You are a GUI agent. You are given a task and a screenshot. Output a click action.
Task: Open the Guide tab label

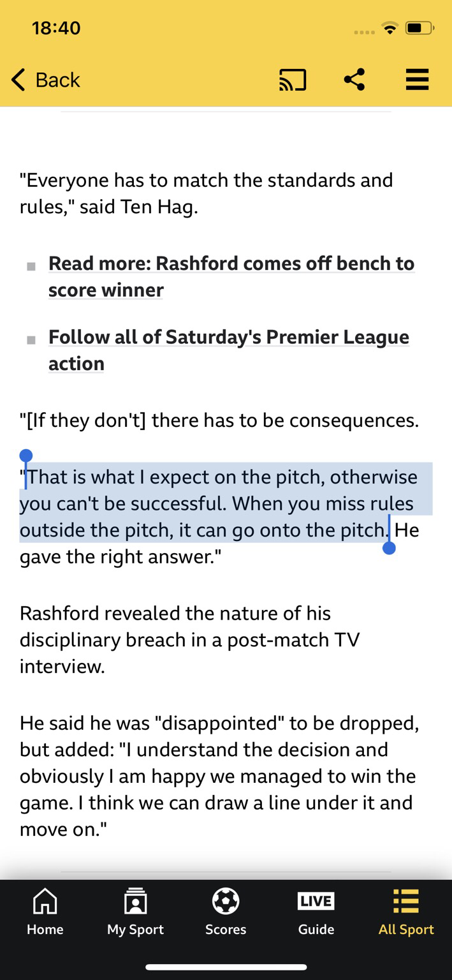coord(316,930)
